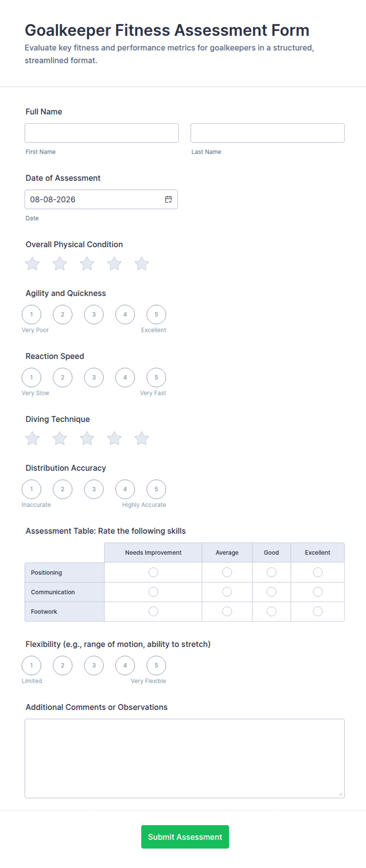Click into the Last Name text box
Screen dimensions: 366x868
pos(268,133)
